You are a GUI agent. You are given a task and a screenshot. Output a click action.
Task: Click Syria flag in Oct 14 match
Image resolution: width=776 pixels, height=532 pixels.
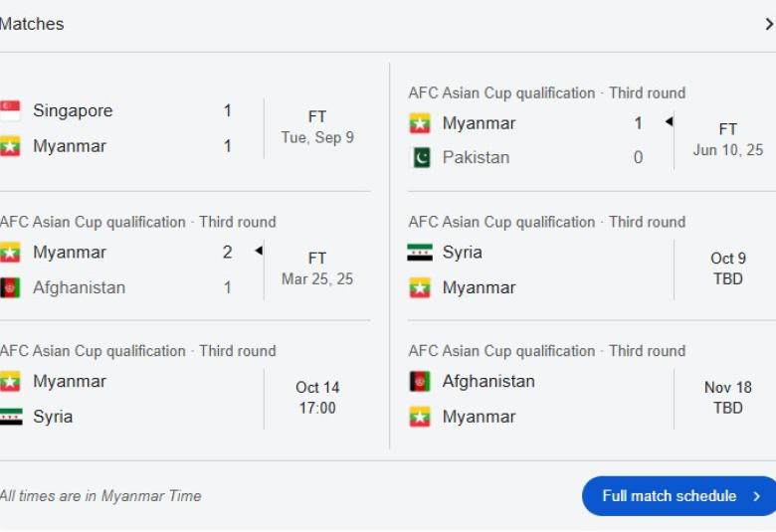click(11, 417)
